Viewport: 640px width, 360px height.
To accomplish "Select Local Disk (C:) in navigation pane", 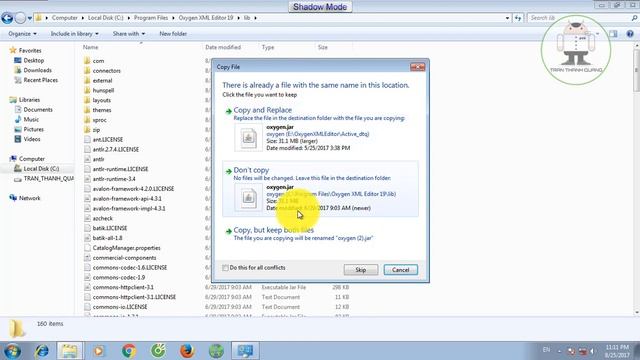I will (x=41, y=169).
